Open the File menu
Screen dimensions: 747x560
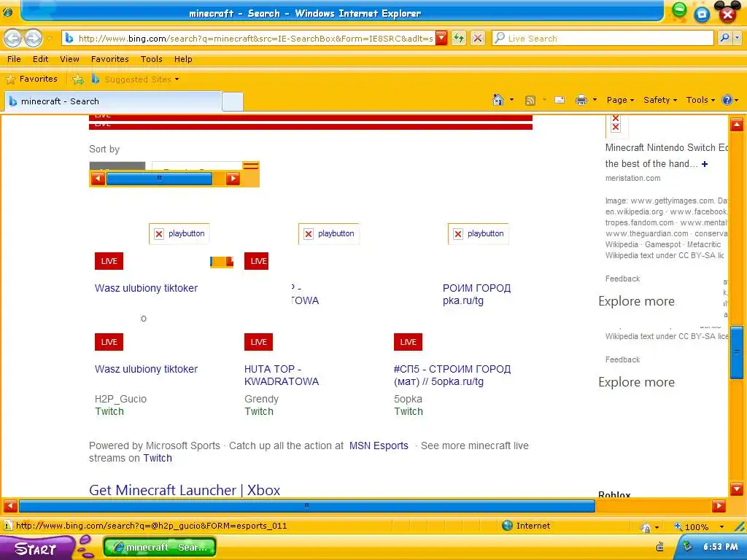pos(14,59)
